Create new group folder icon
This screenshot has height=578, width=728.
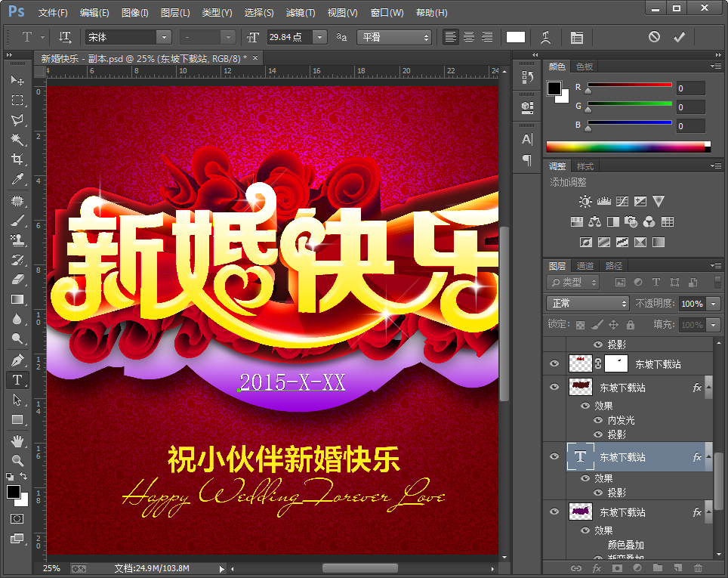(658, 567)
